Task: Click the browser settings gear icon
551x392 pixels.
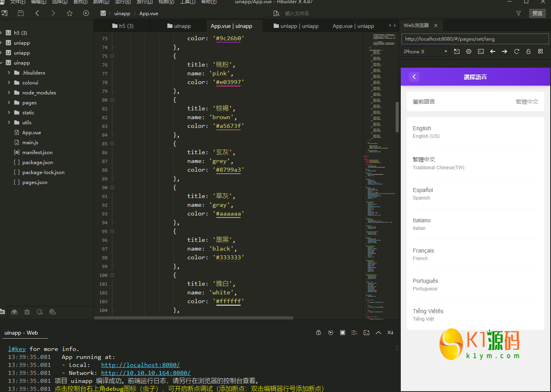Action: pyautogui.click(x=469, y=51)
